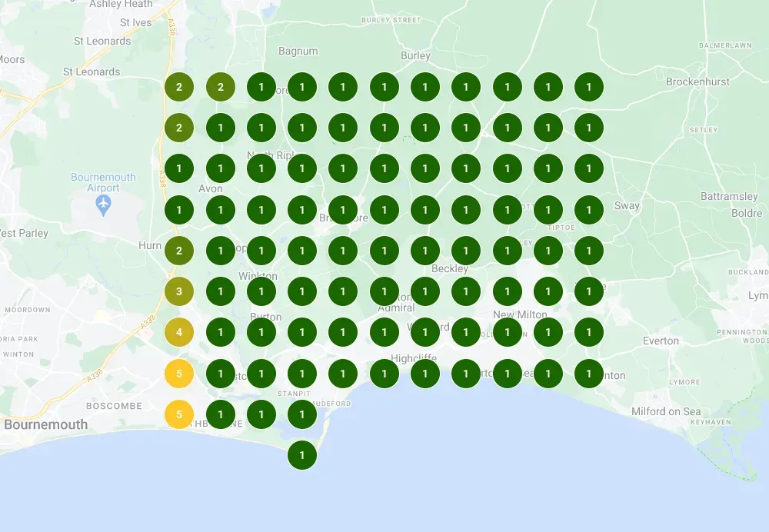Click the Bagnum label
Viewport: 769px width, 532px height.
[x=298, y=51]
